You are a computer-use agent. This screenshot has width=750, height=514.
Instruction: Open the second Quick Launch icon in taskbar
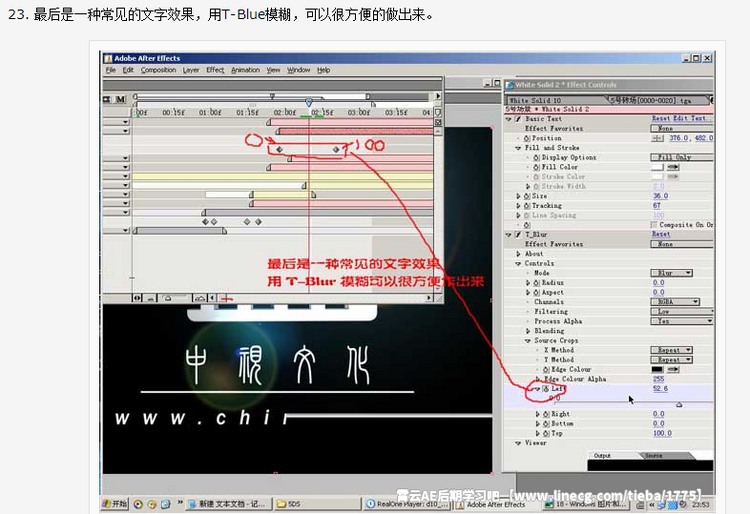coord(152,504)
